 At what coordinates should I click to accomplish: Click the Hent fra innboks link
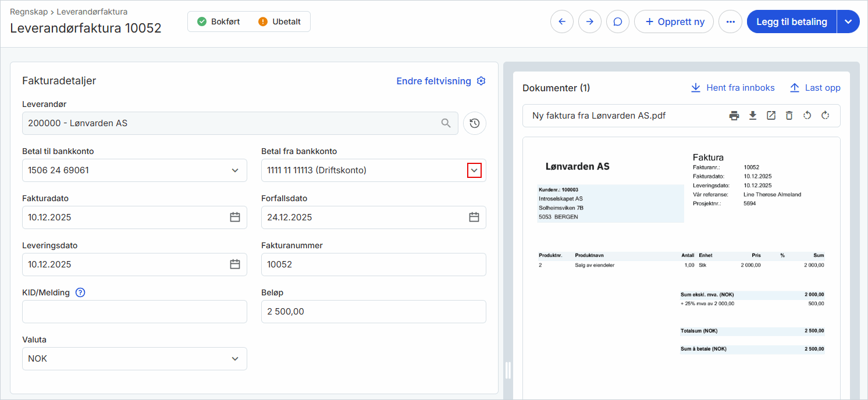point(741,88)
